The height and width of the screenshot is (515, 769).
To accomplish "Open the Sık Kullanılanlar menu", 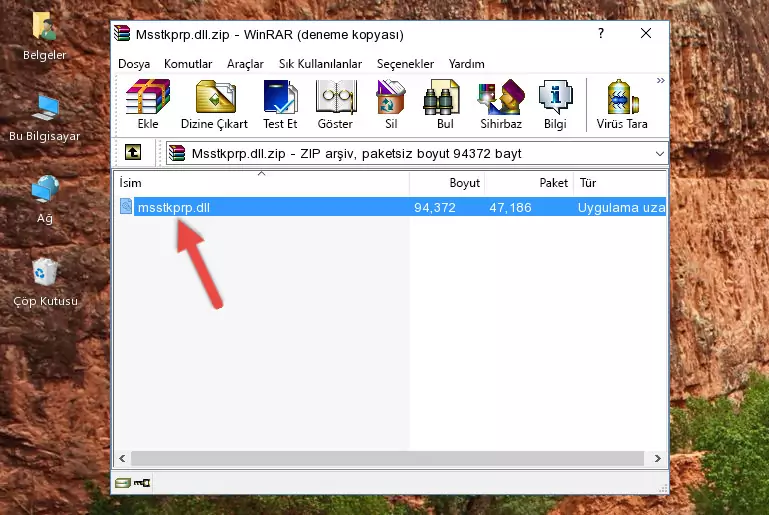I will [320, 64].
